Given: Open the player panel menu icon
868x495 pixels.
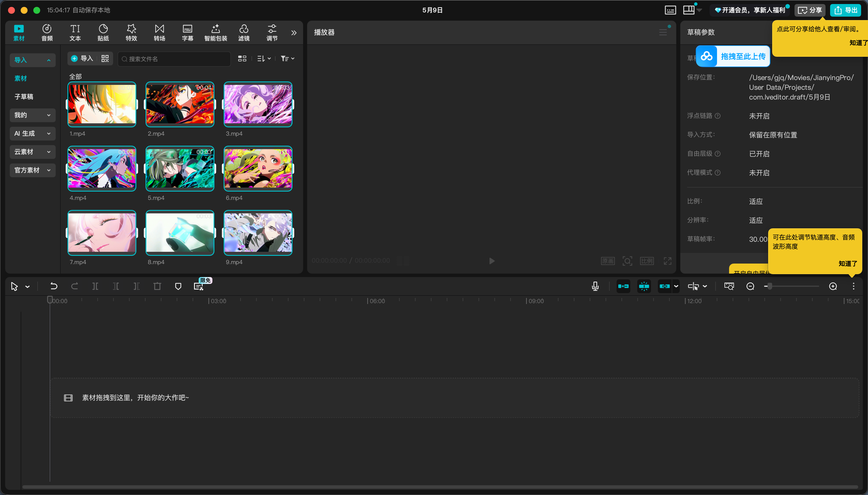Looking at the screenshot, I should click(663, 32).
